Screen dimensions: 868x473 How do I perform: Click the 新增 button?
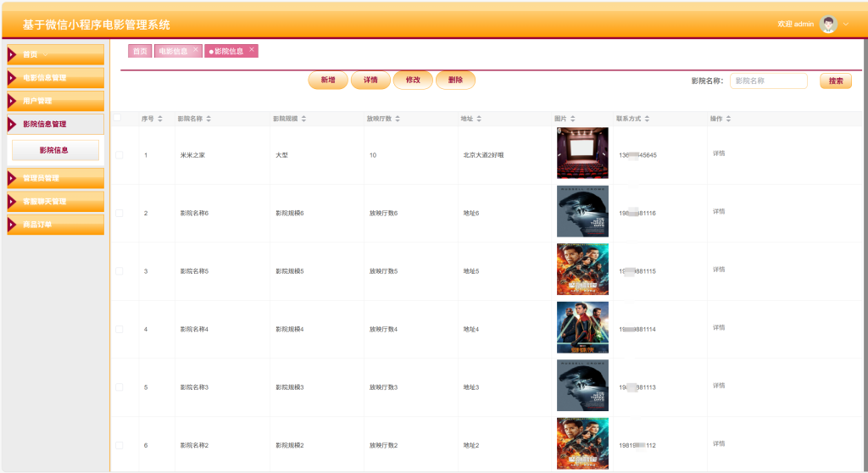[328, 80]
